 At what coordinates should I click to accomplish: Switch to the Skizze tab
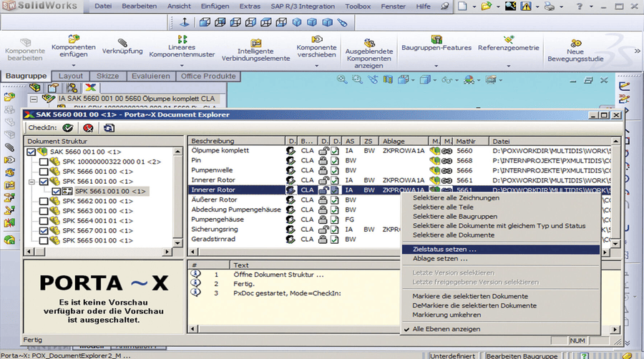pyautogui.click(x=107, y=76)
